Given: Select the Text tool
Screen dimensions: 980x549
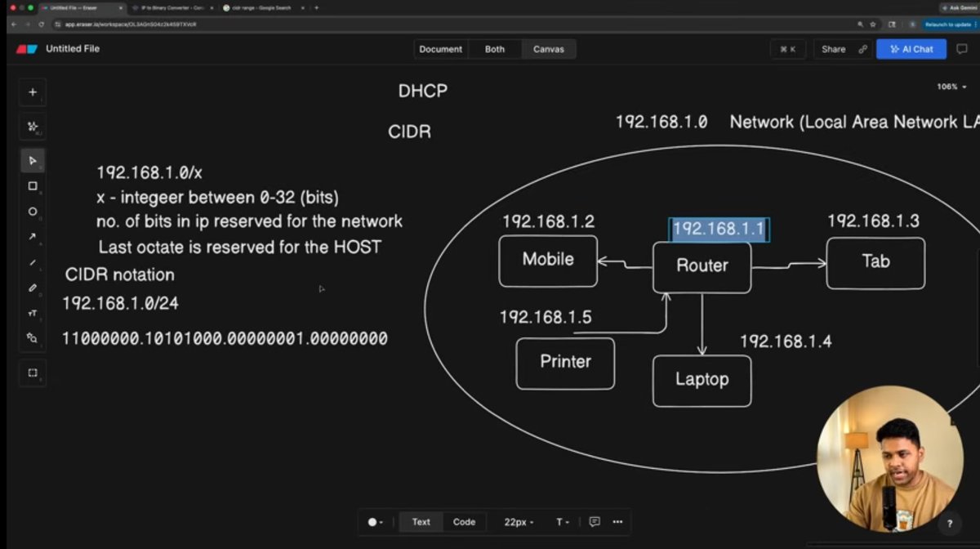Looking at the screenshot, I should click(33, 313).
